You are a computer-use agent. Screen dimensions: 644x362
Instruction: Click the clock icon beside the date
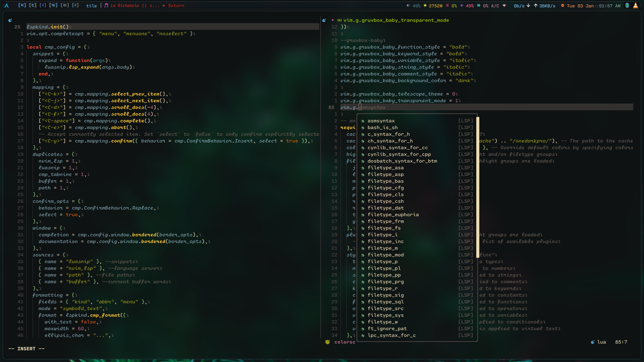pyautogui.click(x=562, y=6)
